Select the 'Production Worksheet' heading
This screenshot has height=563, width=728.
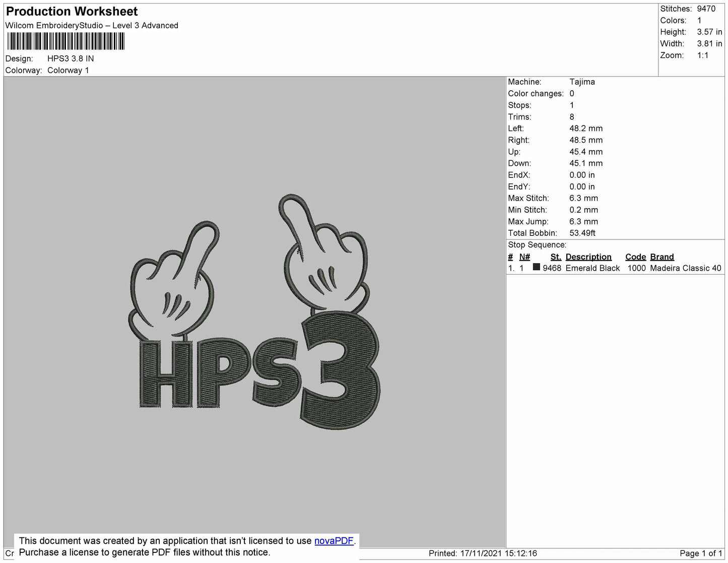point(72,12)
